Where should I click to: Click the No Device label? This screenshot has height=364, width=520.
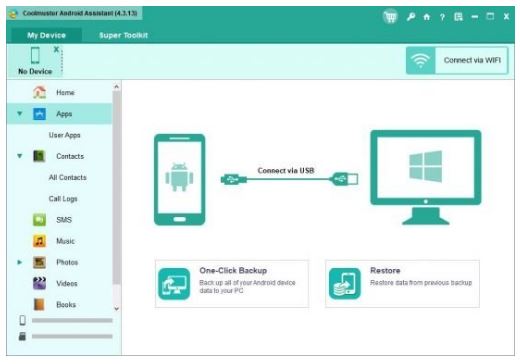35,71
